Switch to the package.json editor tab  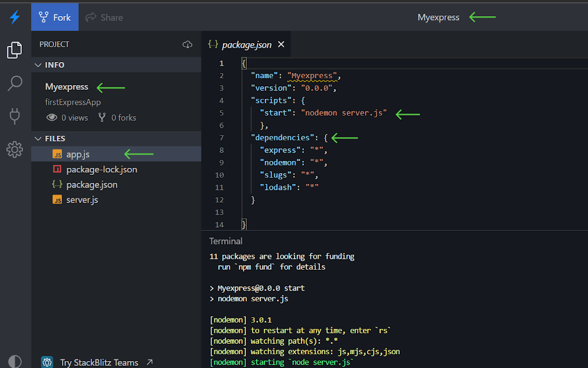click(x=246, y=45)
